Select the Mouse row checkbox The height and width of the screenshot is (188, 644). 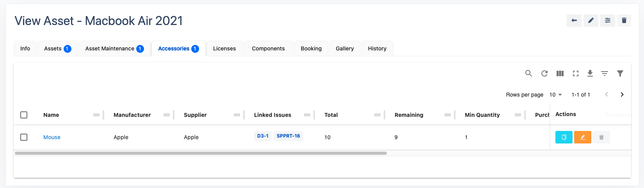pyautogui.click(x=24, y=137)
